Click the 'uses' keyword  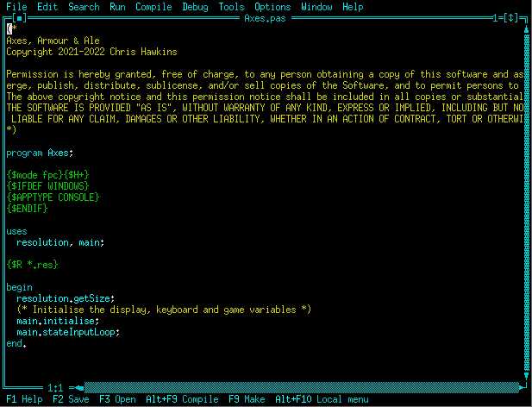pyautogui.click(x=16, y=231)
